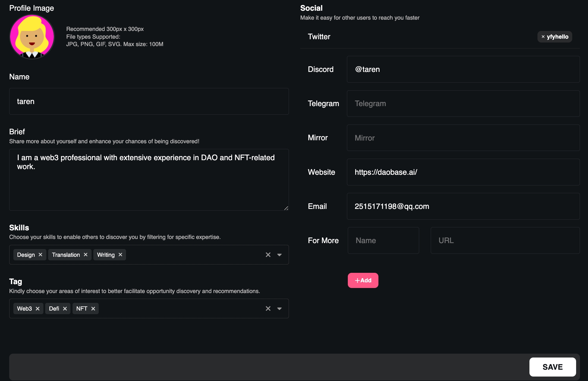Viewport: 588px width, 381px height.
Task: Expand the Skills dropdown arrow
Action: point(279,255)
